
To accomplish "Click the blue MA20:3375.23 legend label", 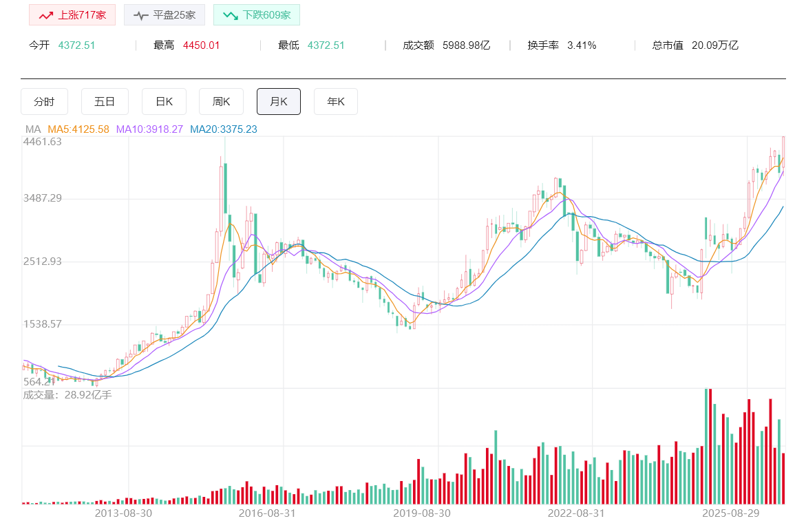I will (x=223, y=129).
